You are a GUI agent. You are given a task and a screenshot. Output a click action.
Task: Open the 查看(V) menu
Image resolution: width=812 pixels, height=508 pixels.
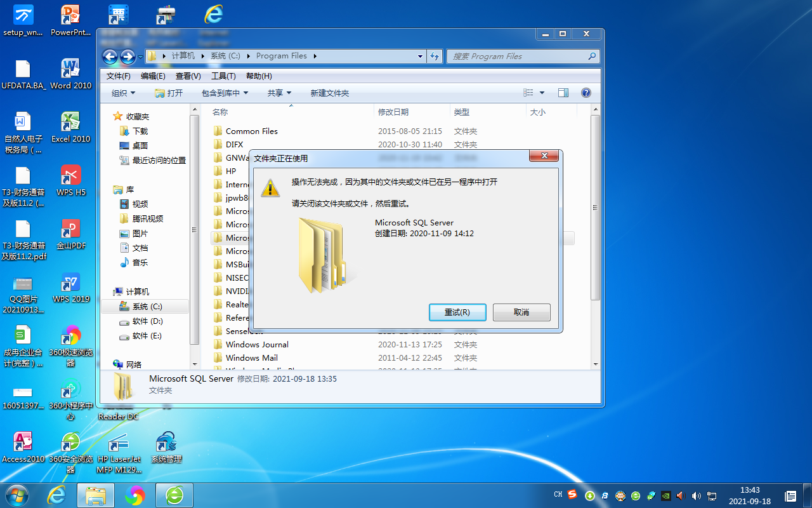(x=188, y=76)
